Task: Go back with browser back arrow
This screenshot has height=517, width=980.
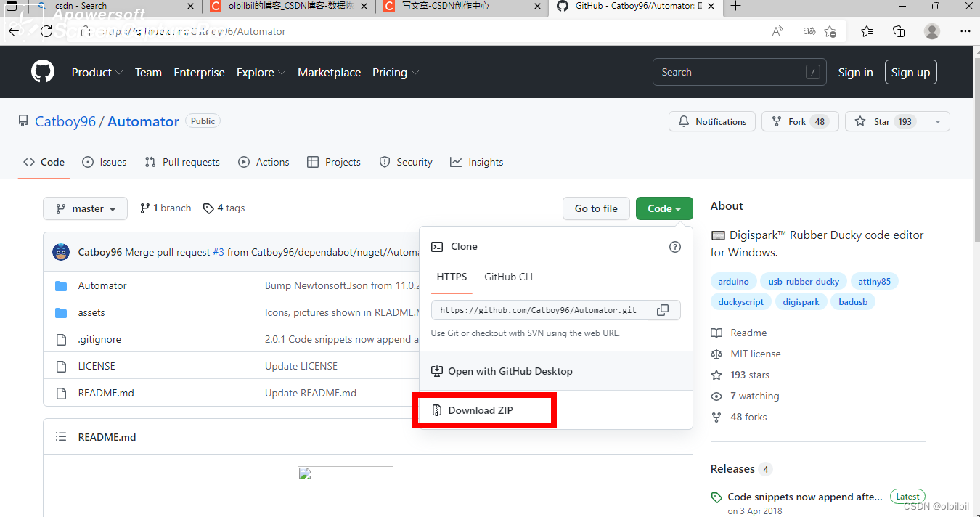Action: click(x=14, y=31)
